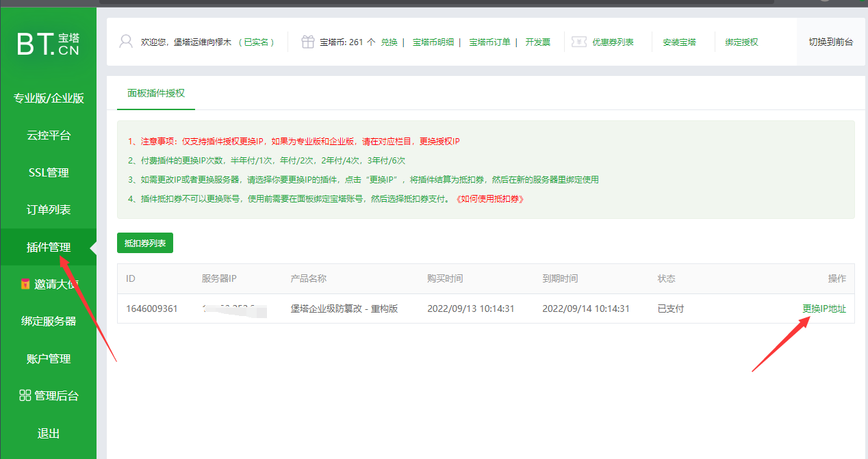
Task: Open 优惠券列表 link
Action: (x=613, y=42)
